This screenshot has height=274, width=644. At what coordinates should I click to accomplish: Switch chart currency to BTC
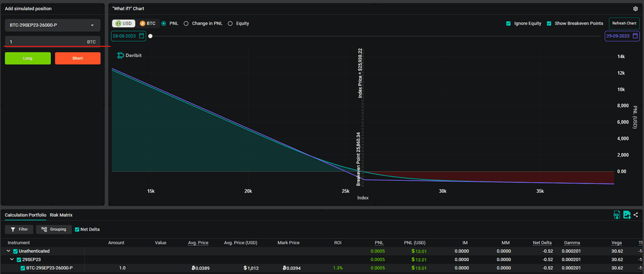click(148, 23)
